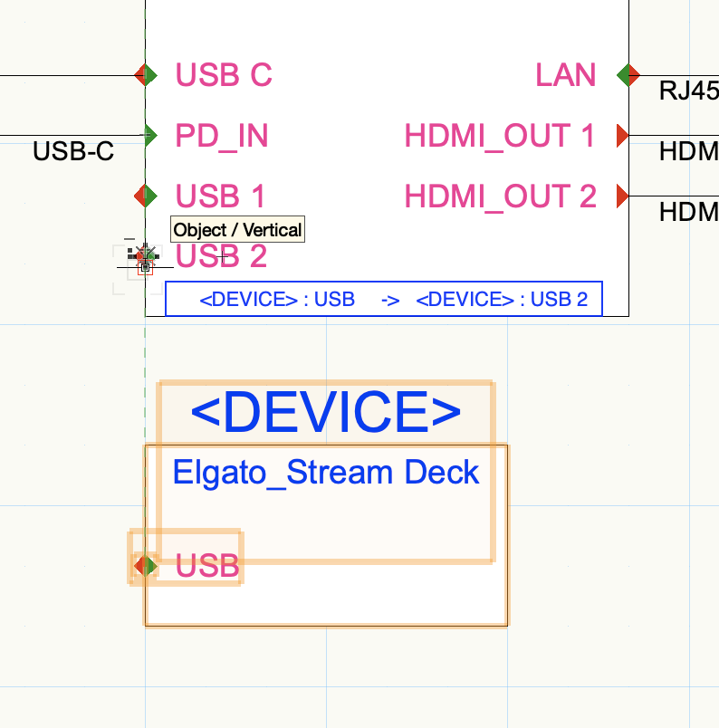
Task: Select the HDMI_OUT 2 red output arrow
Action: click(x=622, y=195)
